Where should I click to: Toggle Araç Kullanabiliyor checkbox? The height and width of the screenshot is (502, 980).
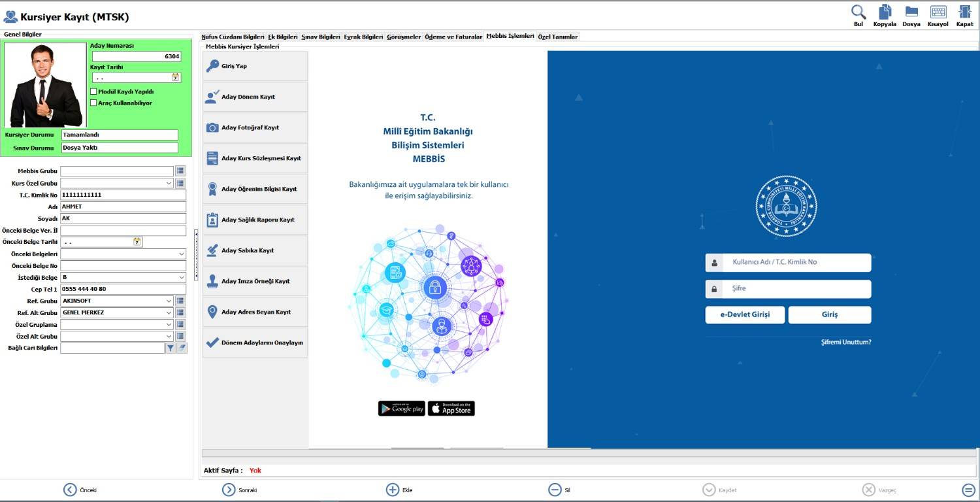click(94, 103)
